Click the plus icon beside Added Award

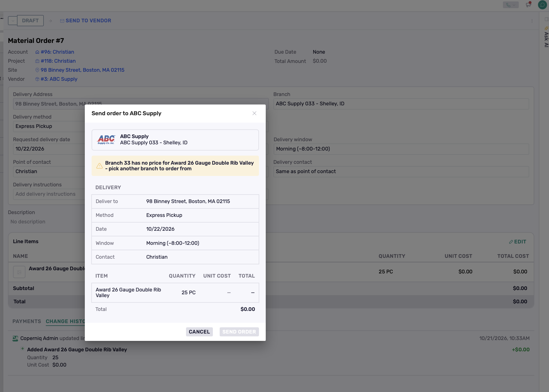tap(22, 349)
